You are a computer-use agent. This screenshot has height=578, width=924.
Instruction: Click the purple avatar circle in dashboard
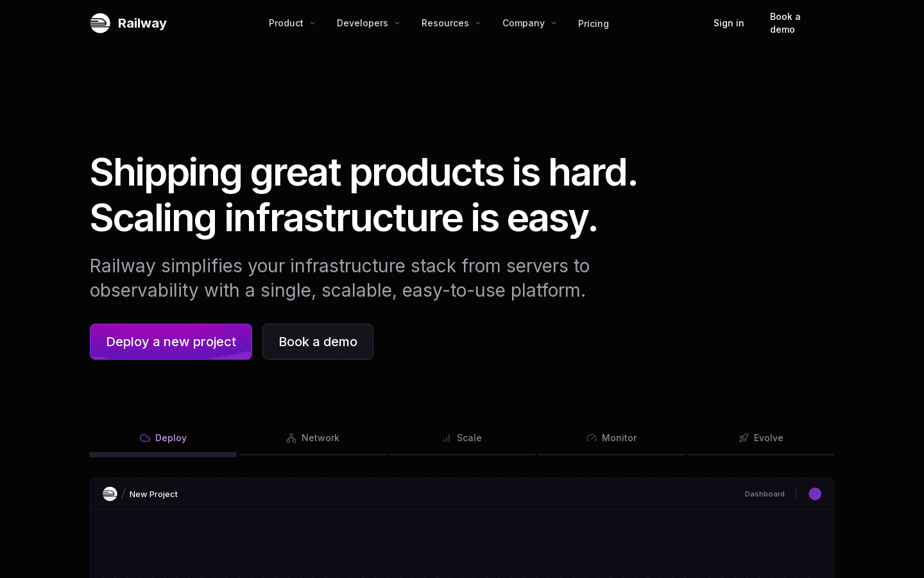click(x=815, y=494)
